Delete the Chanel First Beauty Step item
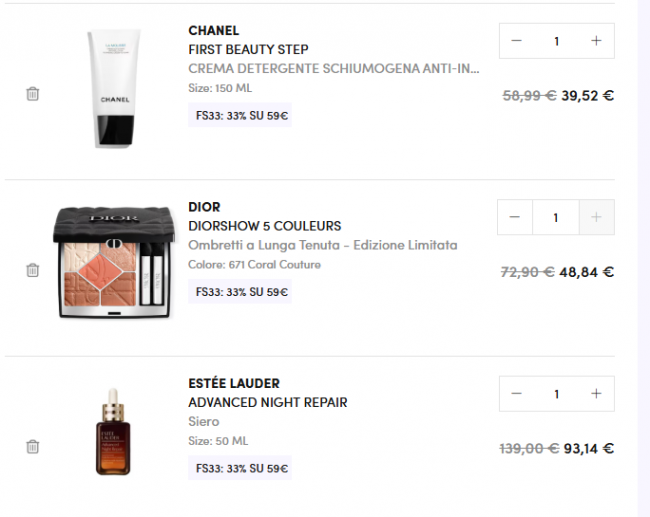The image size is (650, 517). click(33, 94)
